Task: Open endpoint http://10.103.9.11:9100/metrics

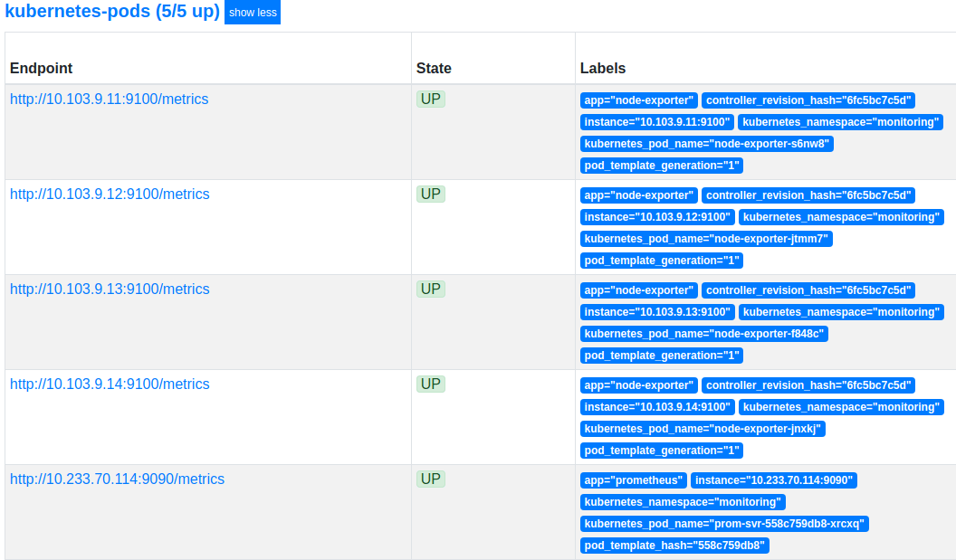Action: click(110, 99)
